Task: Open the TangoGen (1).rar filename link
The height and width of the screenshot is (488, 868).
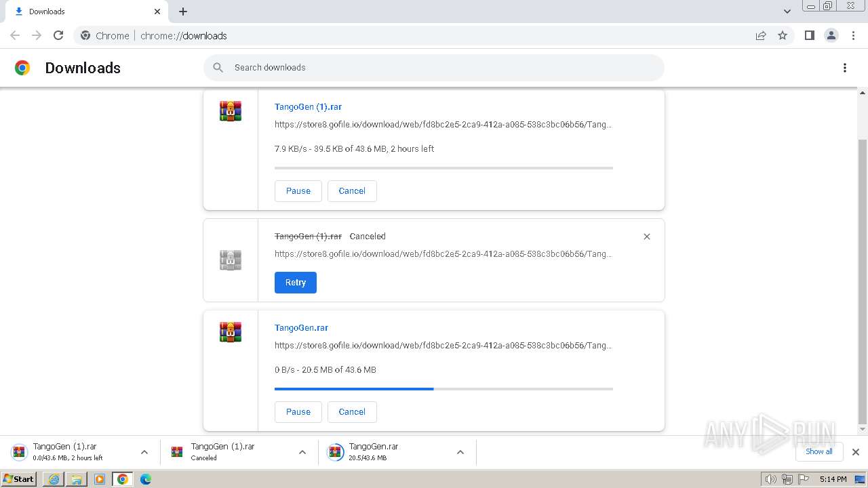Action: pos(308,107)
